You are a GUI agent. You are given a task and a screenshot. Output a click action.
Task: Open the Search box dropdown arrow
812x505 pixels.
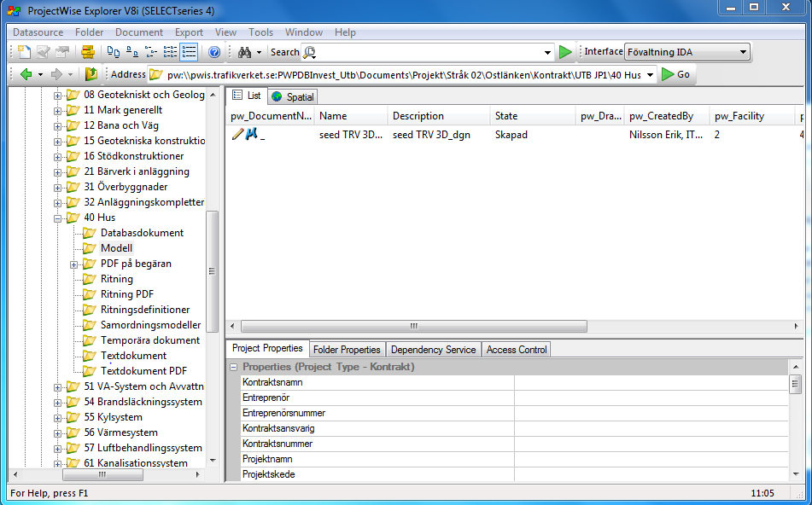[x=547, y=52]
